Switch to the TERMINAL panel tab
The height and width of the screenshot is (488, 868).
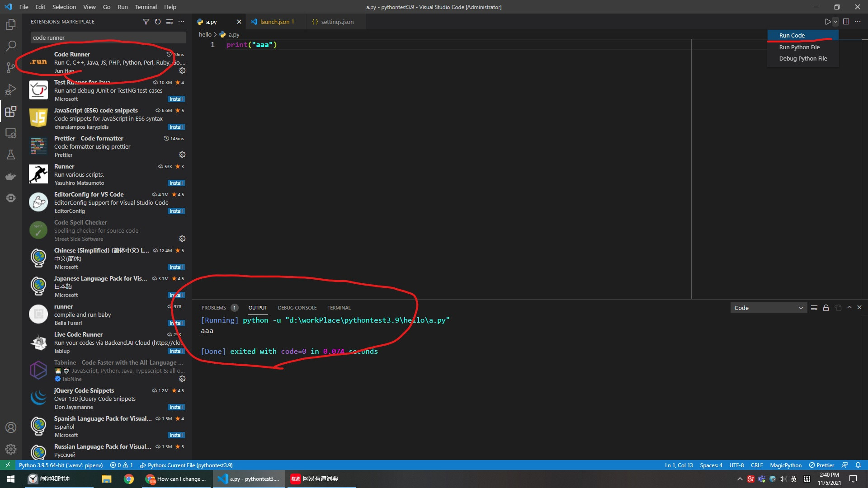(x=339, y=308)
